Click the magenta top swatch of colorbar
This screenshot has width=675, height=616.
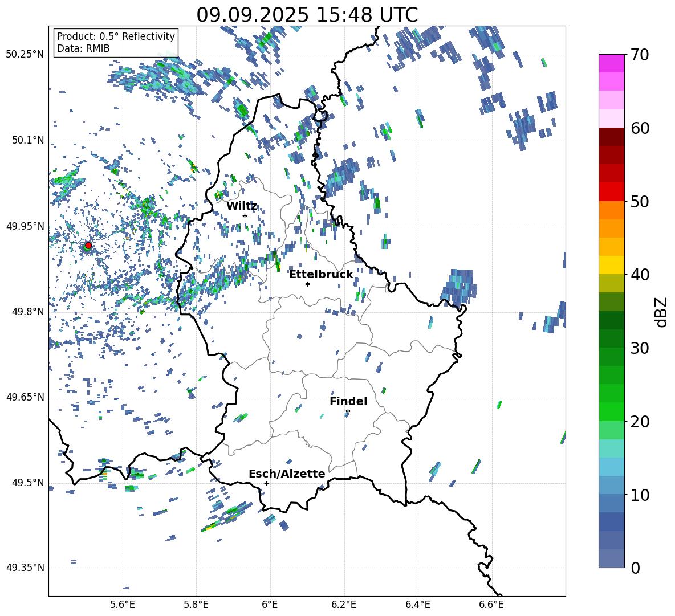coord(611,63)
